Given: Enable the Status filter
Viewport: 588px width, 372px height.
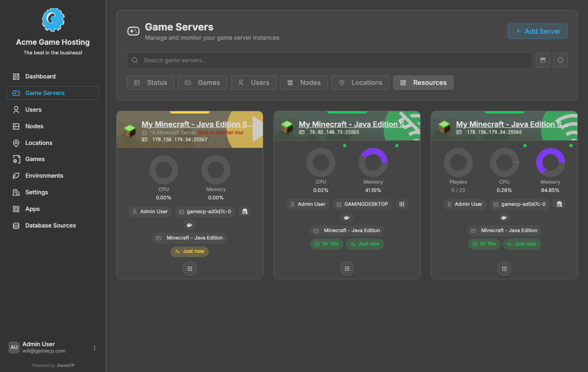Looking at the screenshot, I should [150, 82].
